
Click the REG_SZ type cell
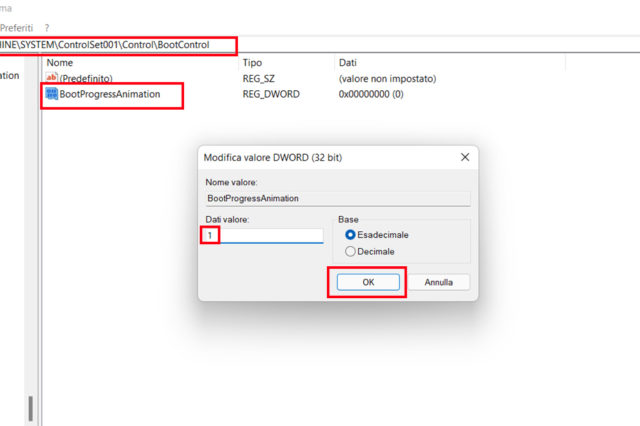[259, 78]
